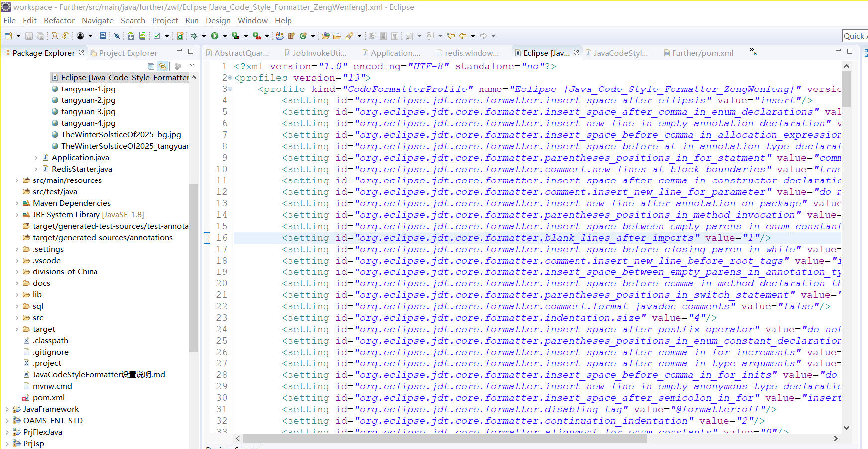Switch to the Further/pom.xml editor tab
Screen dimensions: 868x449
tap(699, 53)
